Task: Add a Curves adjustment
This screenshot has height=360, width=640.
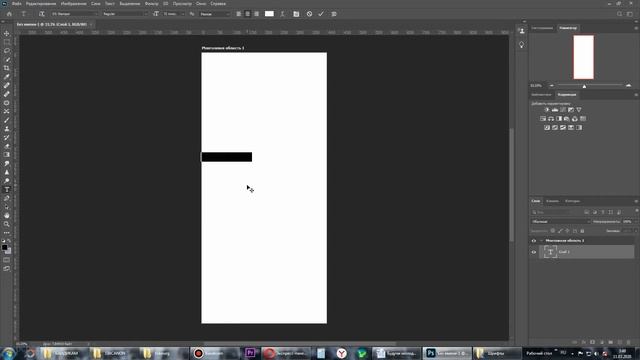Action: [x=563, y=110]
